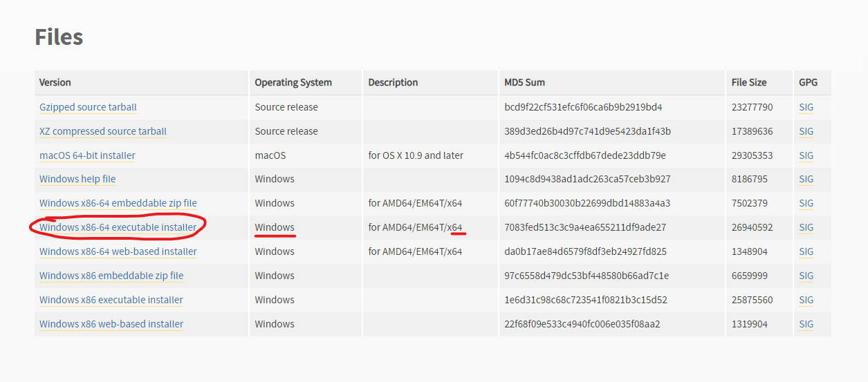
Task: Download the XZ compressed source tarball
Action: (x=103, y=131)
